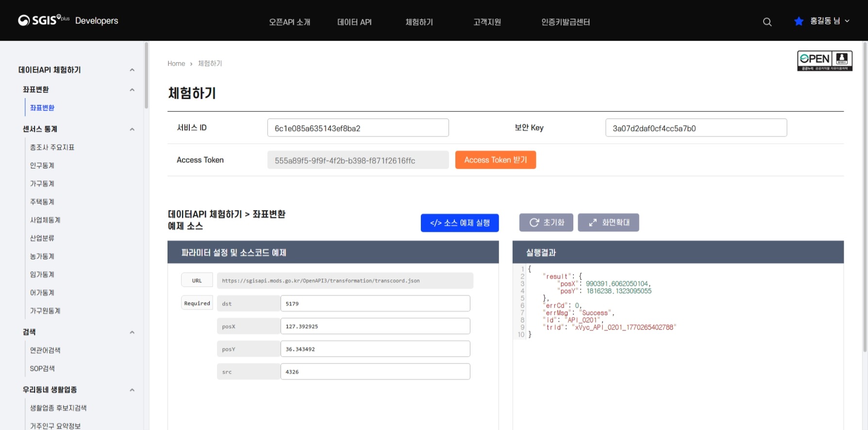Click the posX result value 990391.6062050104
868x430 pixels.
617,284
